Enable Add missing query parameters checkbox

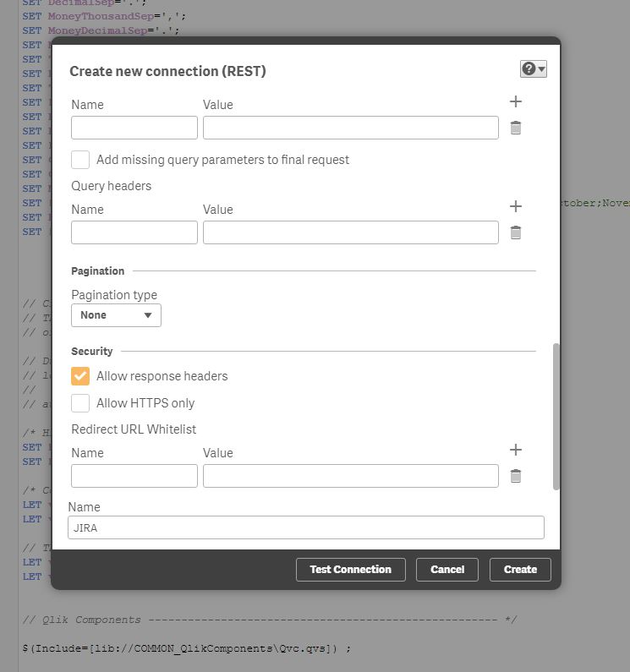tap(80, 160)
